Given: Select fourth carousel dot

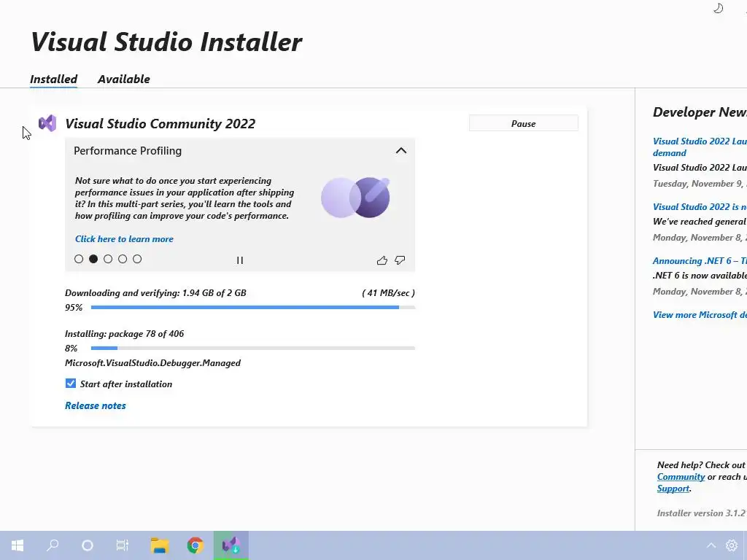Looking at the screenshot, I should tap(123, 259).
